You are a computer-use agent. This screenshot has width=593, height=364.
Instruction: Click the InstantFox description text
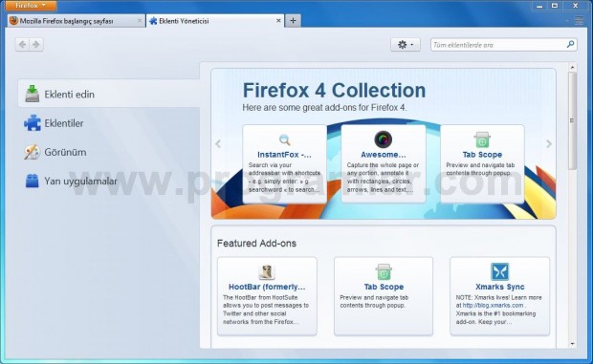click(284, 177)
